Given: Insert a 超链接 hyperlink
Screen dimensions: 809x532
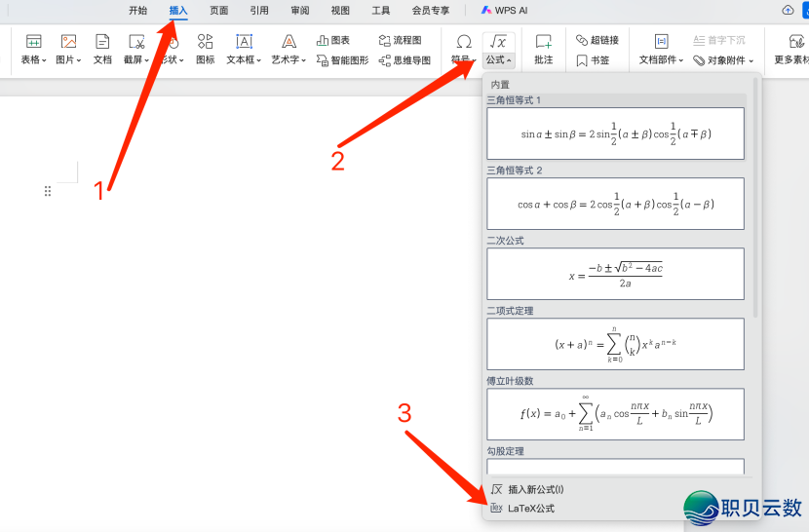Looking at the screenshot, I should click(x=597, y=40).
